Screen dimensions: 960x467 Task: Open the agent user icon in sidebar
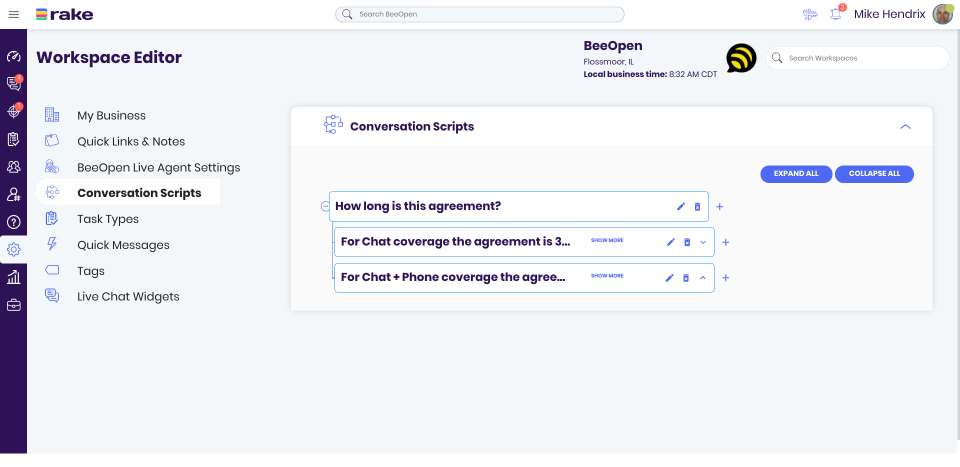[x=13, y=195]
